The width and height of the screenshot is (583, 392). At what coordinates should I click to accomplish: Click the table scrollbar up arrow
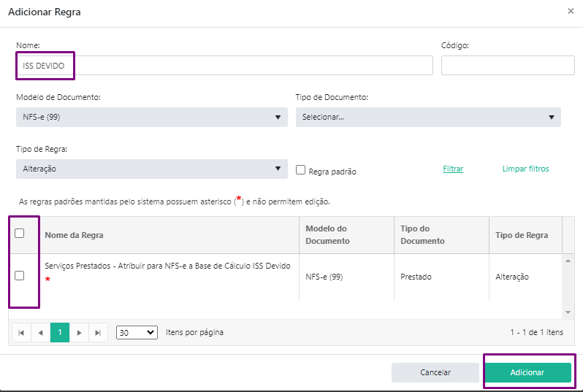tap(568, 261)
